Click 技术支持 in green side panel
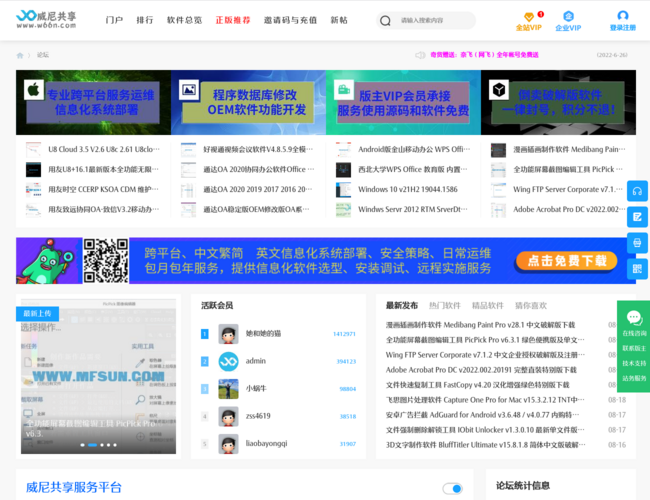The image size is (650, 500). tap(634, 363)
